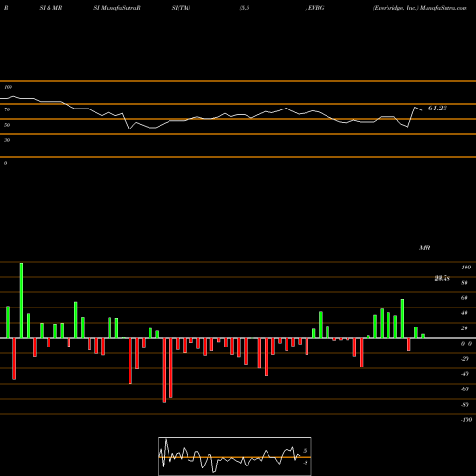Click the EVBG ticker text in header

316,8
